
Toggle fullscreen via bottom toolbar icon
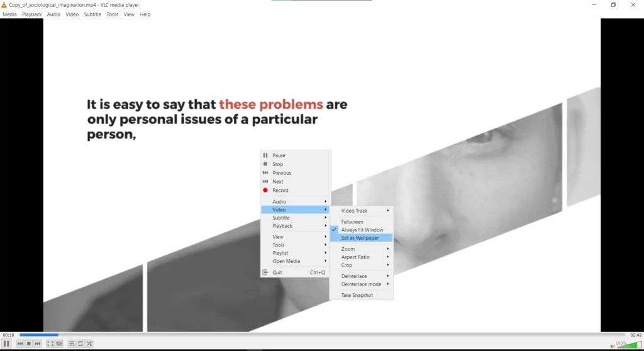(50, 343)
